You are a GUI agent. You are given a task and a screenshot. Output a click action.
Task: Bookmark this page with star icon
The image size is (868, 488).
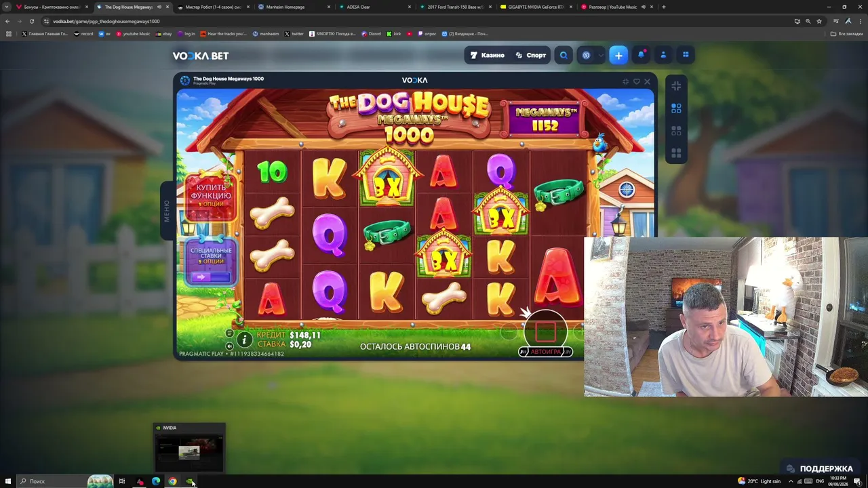(x=819, y=21)
